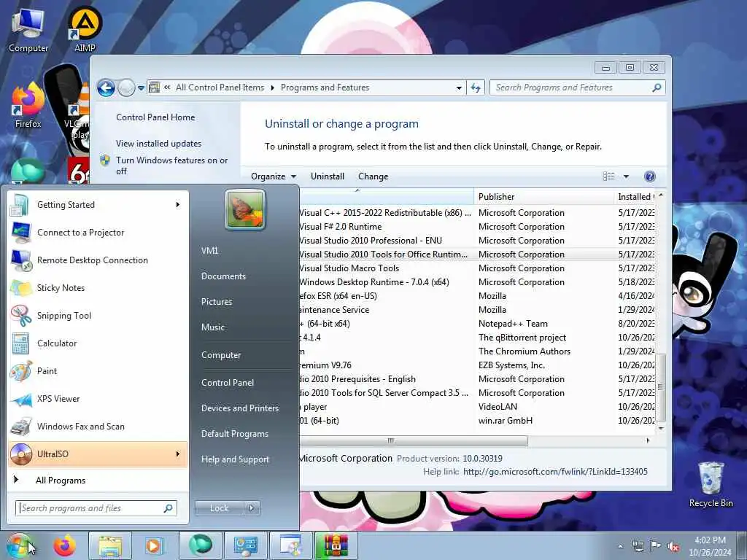Open the view options dropdown arrow
Image resolution: width=747 pixels, height=560 pixels.
(x=626, y=176)
